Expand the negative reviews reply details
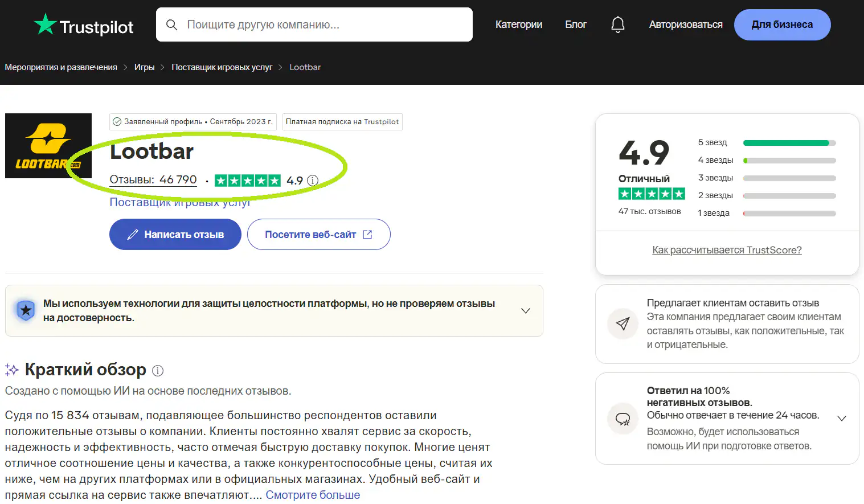 click(x=842, y=419)
